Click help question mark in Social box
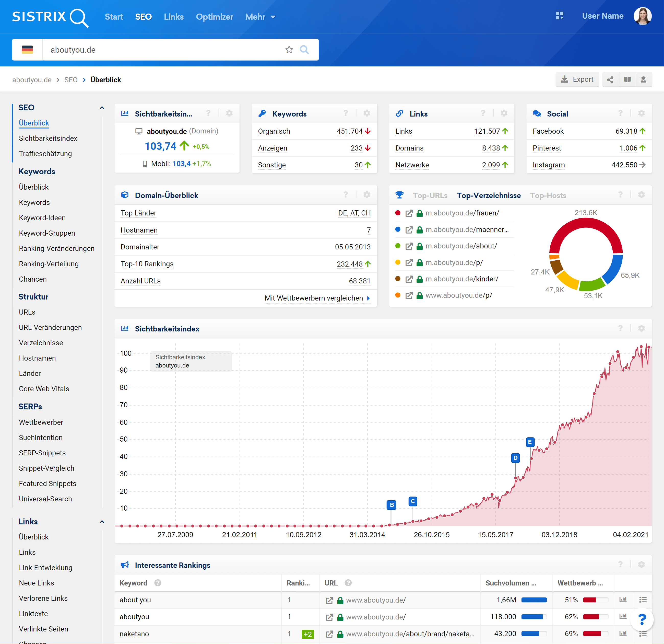The height and width of the screenshot is (644, 664). [620, 113]
